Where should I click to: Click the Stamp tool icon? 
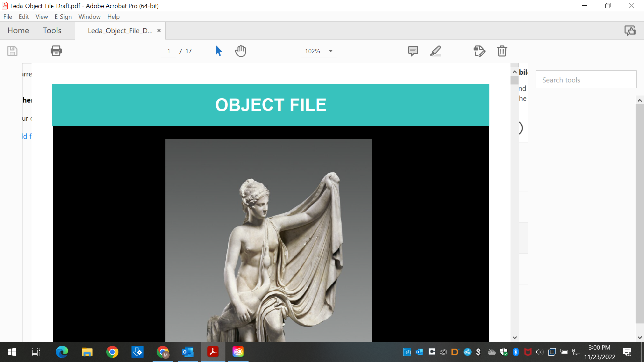click(479, 51)
